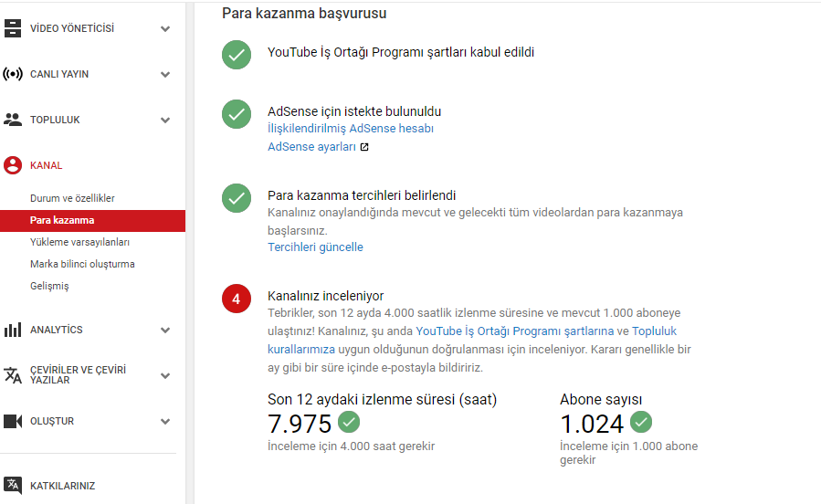
Task: Click the red Kanal account icon
Action: 13,165
